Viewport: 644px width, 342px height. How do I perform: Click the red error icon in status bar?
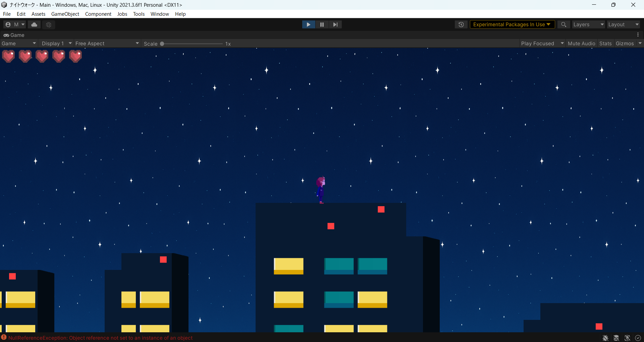pyautogui.click(x=4, y=337)
